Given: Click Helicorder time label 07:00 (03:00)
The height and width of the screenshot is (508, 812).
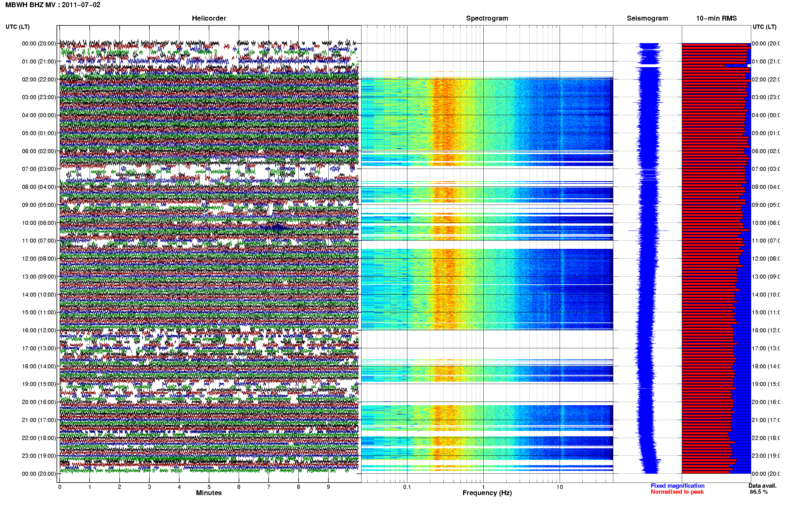Looking at the screenshot, I should [39, 169].
